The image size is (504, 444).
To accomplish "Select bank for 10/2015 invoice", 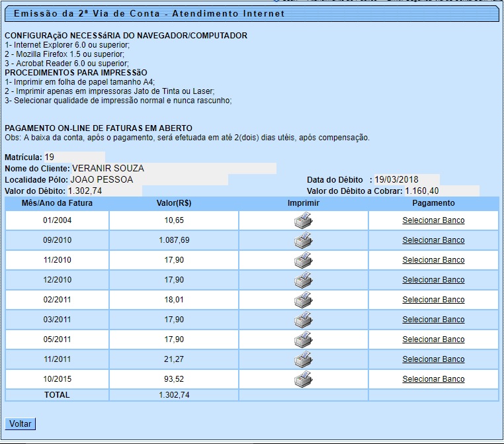I will coord(433,379).
